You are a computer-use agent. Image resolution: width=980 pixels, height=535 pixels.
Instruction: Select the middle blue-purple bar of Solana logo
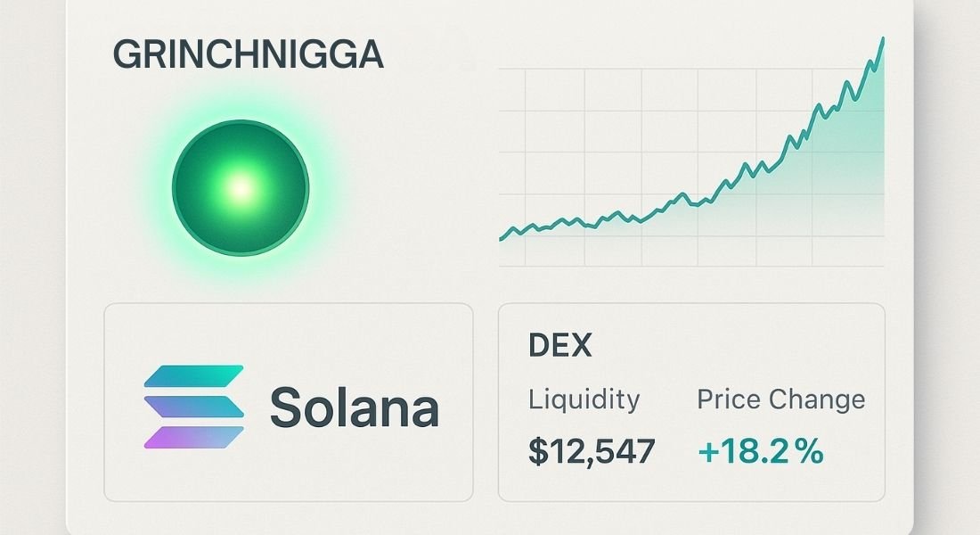point(193,407)
